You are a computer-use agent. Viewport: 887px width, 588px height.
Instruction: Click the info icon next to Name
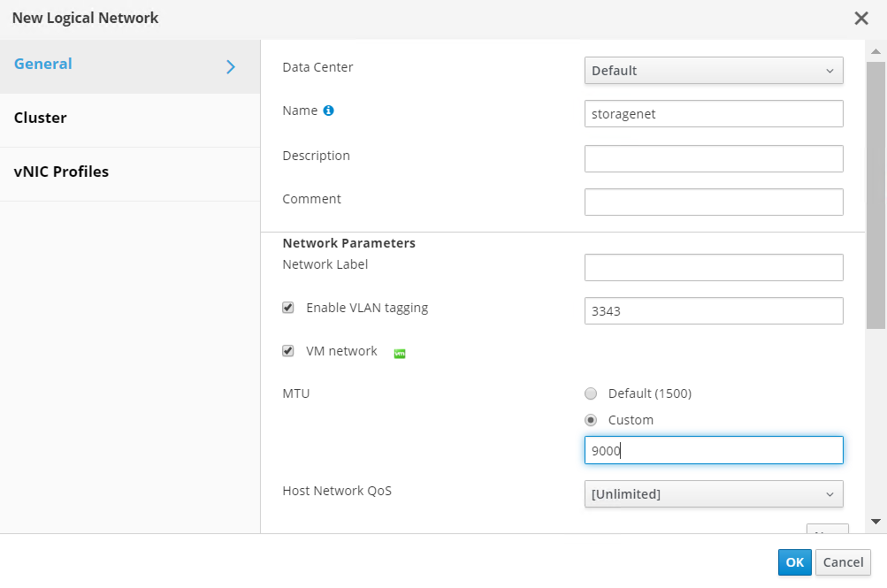(x=328, y=111)
